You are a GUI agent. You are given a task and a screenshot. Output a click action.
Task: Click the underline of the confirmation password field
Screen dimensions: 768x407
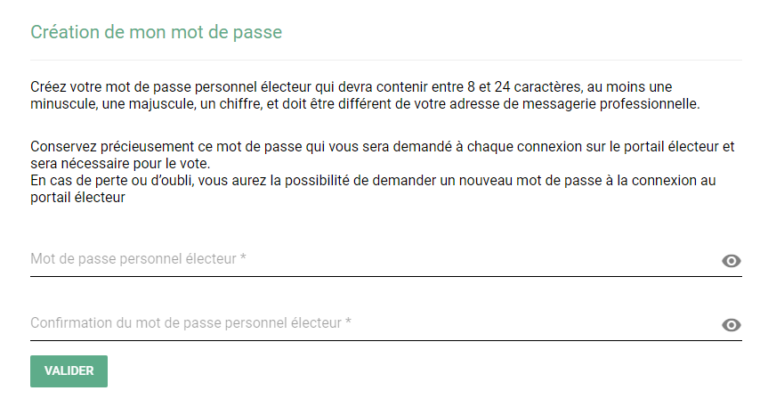click(x=386, y=340)
